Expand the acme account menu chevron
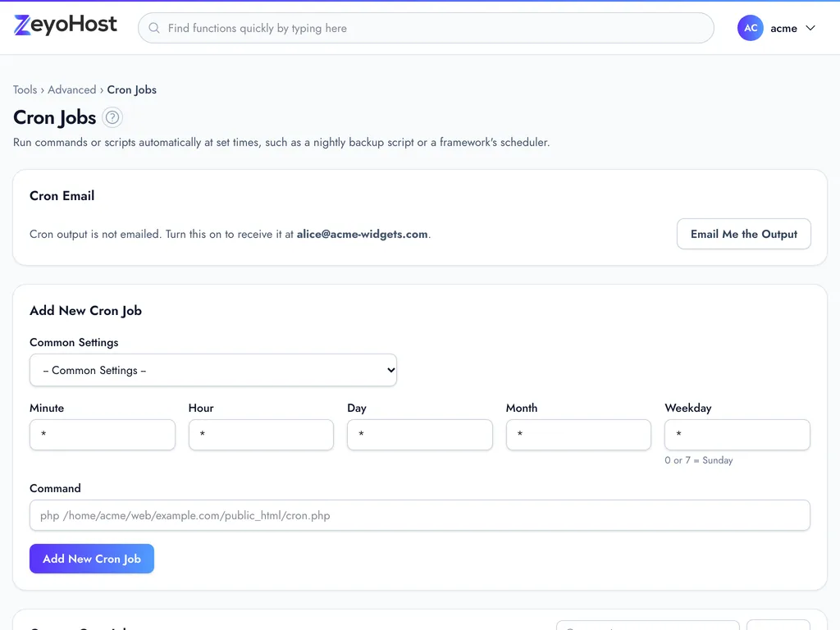Viewport: 840px width, 630px height. [810, 28]
